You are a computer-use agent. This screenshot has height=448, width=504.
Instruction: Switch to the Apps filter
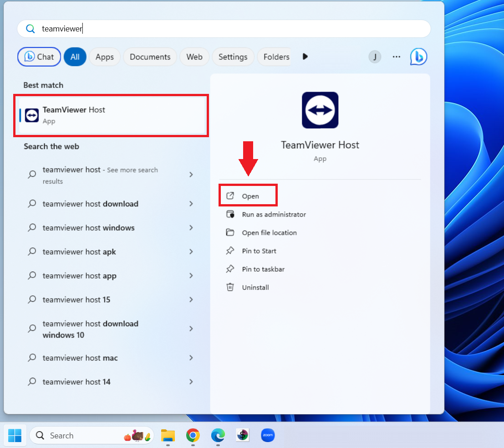coord(104,57)
